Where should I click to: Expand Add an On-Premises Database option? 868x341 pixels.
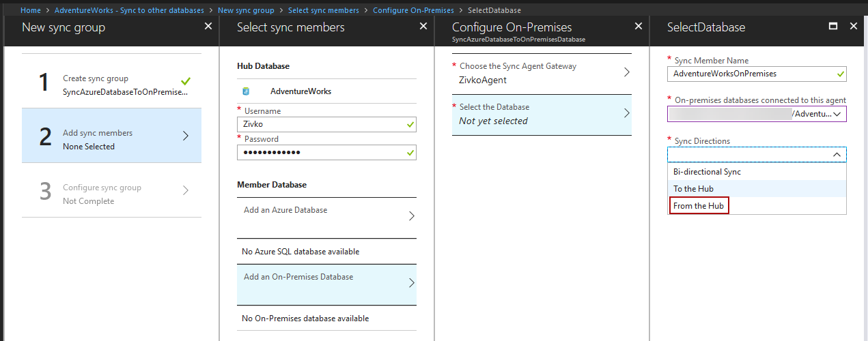[326, 283]
